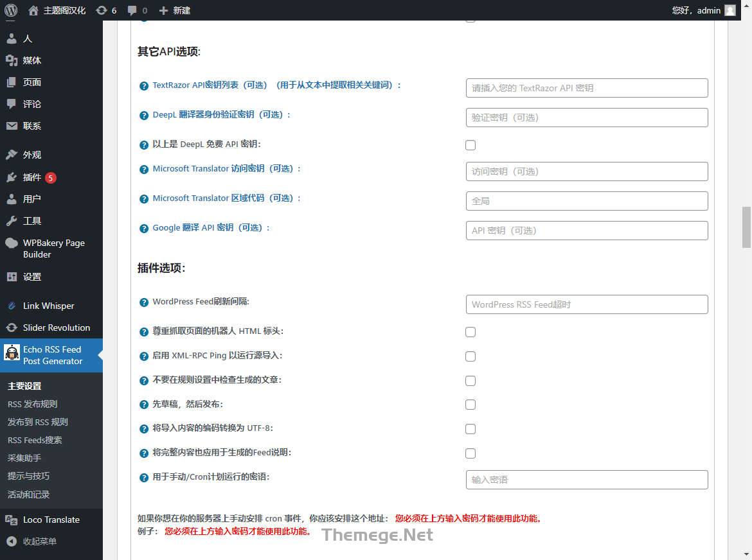
Task: Click help icon for Microsoft Translator 区域代码
Action: 143,199
